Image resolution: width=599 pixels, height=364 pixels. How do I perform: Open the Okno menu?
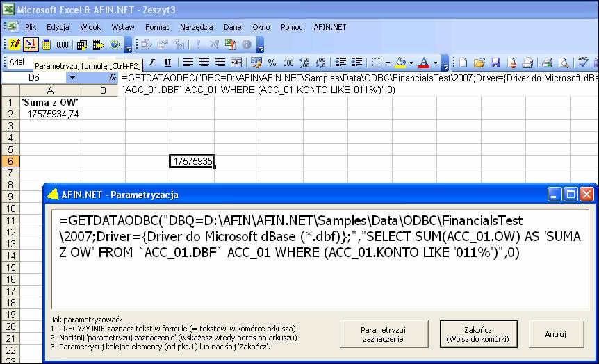coord(261,28)
